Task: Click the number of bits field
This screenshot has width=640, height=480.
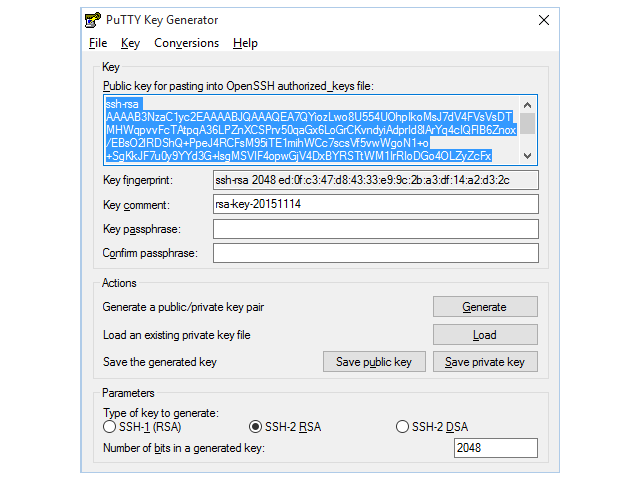Action: point(496,448)
